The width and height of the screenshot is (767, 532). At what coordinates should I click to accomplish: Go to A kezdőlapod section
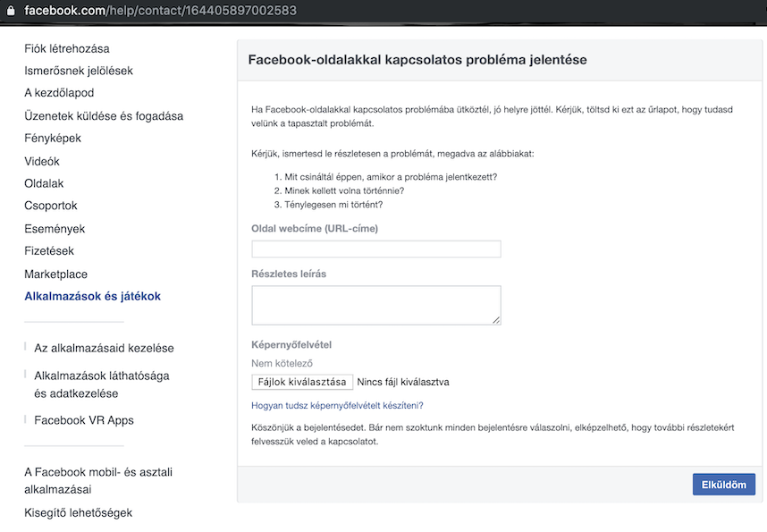[x=59, y=93]
